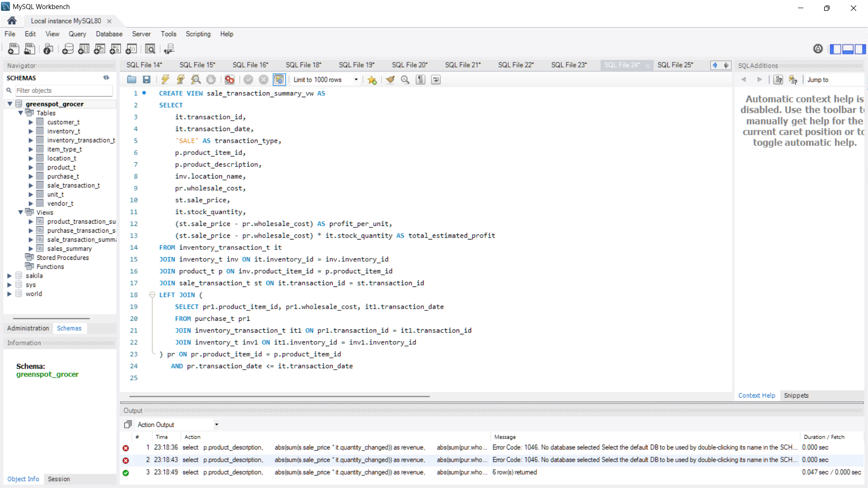Open the Session tab
Viewport: 868px width, 488px height.
pos(59,479)
